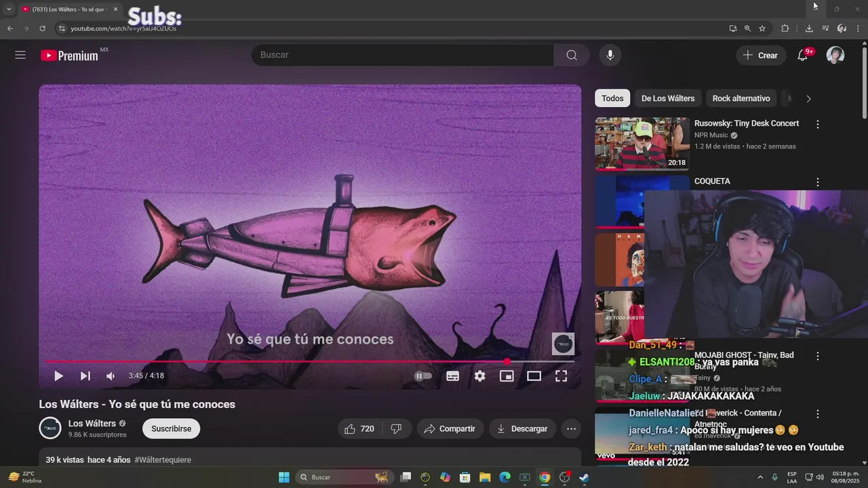868x488 pixels.
Task: Open the notifications bell
Action: 803,56
